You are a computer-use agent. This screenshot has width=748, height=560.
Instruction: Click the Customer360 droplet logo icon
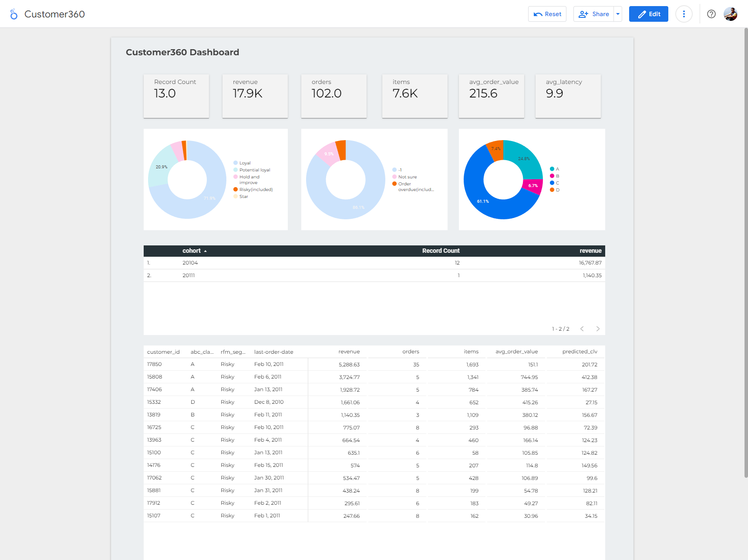13,13
